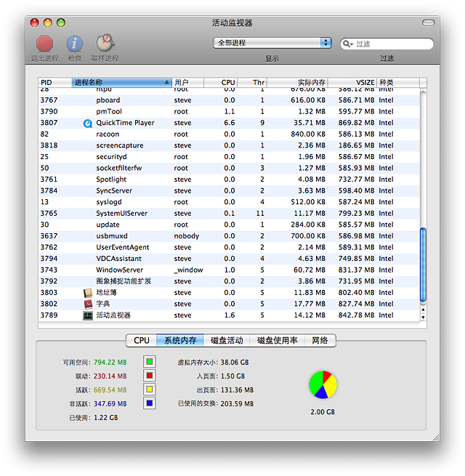Click the _window user cell

click(188, 270)
